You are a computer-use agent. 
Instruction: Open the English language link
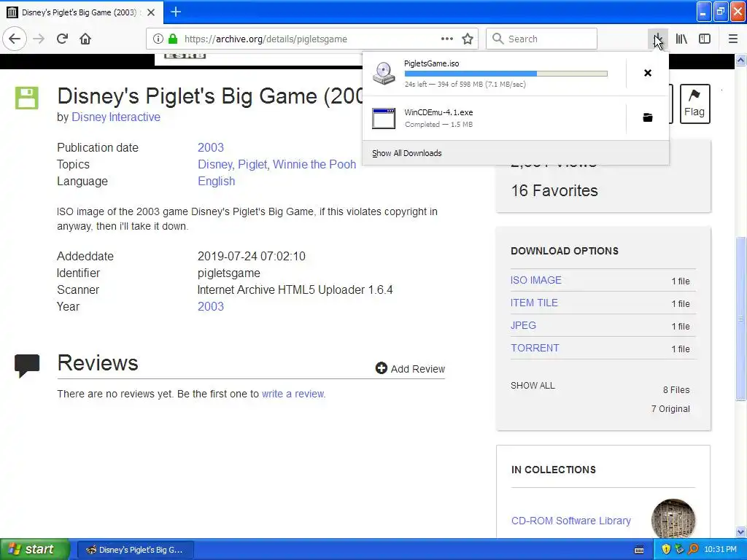pyautogui.click(x=216, y=182)
